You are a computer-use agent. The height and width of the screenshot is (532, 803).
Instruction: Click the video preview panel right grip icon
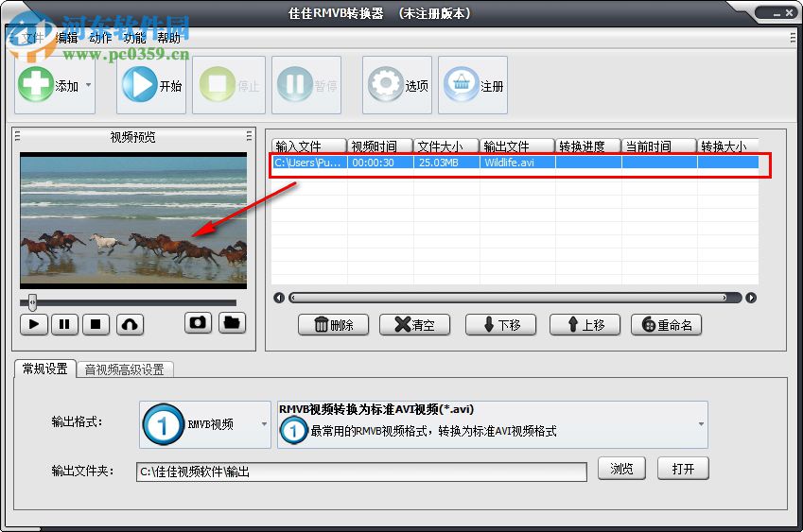point(249,135)
